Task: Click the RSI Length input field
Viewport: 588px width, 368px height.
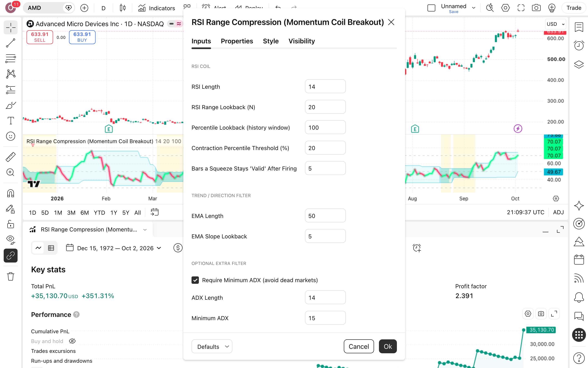Action: [325, 86]
